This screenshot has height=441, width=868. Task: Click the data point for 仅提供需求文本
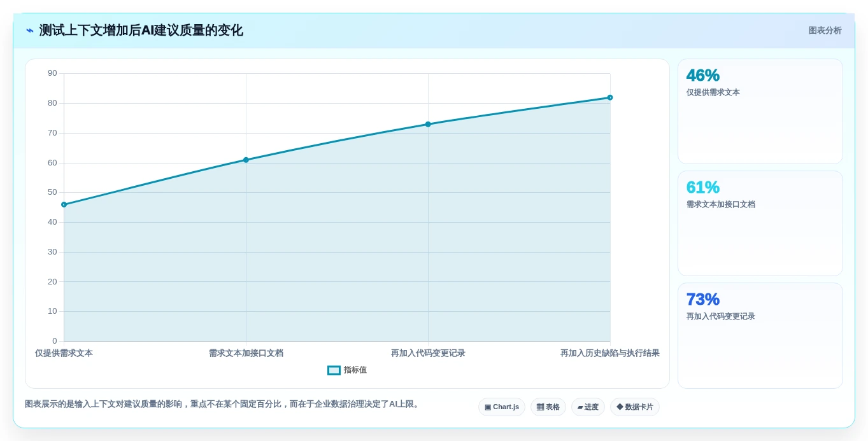[64, 204]
